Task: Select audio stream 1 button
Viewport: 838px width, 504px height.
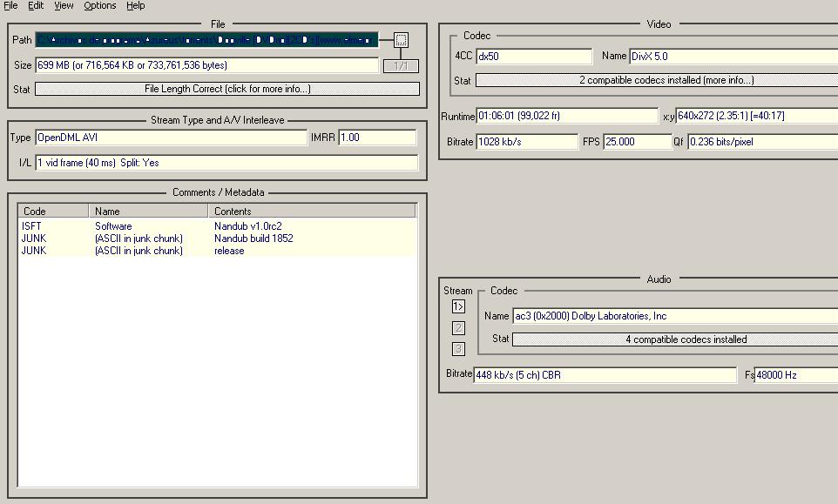Action: click(x=458, y=306)
